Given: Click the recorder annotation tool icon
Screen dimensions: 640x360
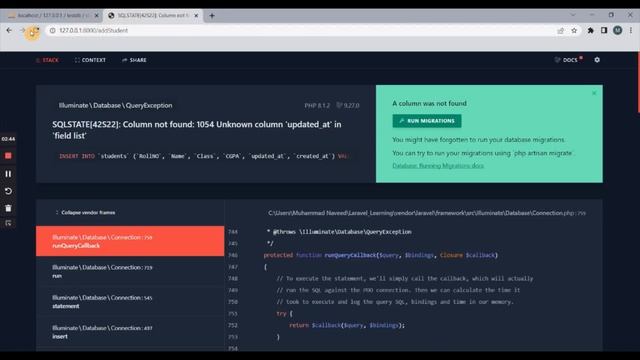Looking at the screenshot, I should [x=8, y=223].
